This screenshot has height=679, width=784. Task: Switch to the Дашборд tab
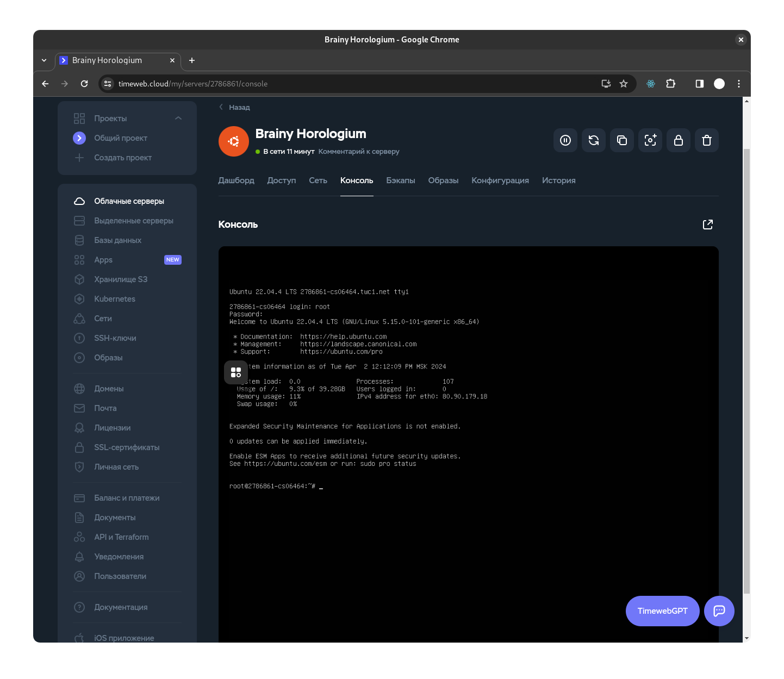coord(237,180)
